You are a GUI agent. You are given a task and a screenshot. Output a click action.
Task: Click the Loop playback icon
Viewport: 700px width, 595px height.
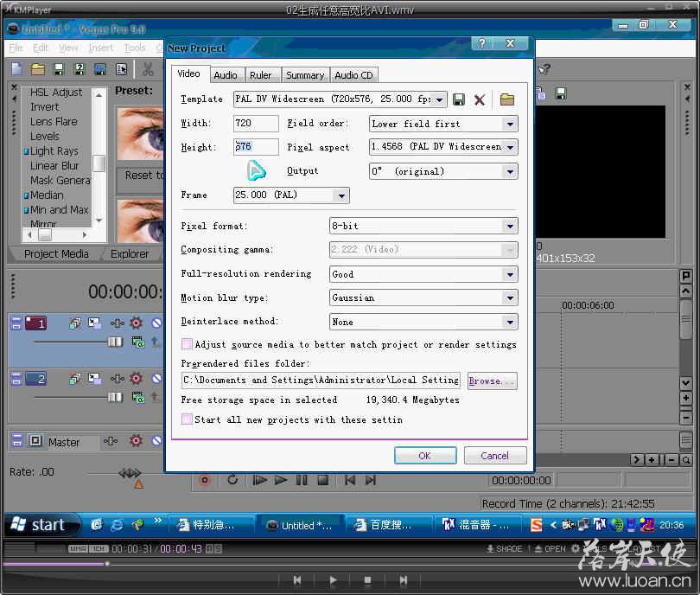click(232, 480)
